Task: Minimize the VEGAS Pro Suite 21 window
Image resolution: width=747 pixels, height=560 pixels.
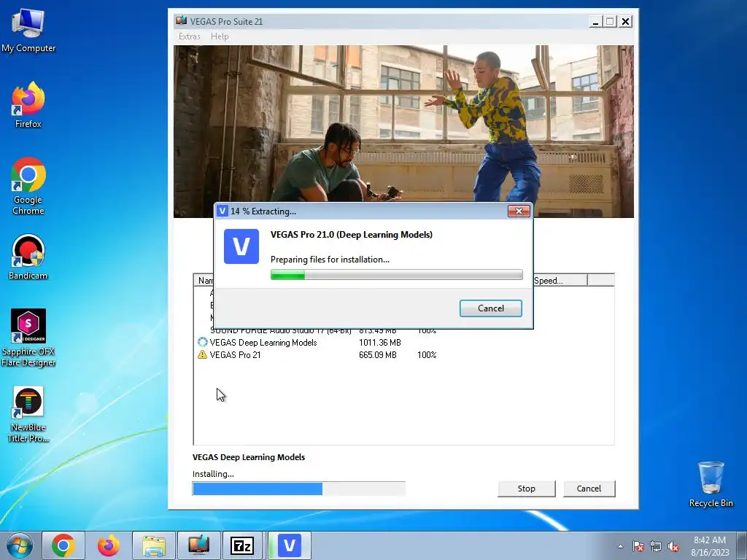Action: point(595,21)
